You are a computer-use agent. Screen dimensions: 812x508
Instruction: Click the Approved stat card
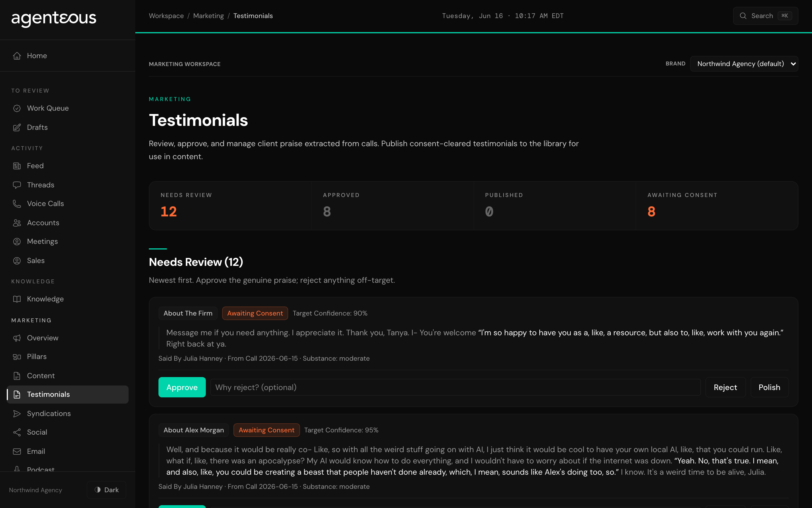click(x=392, y=206)
